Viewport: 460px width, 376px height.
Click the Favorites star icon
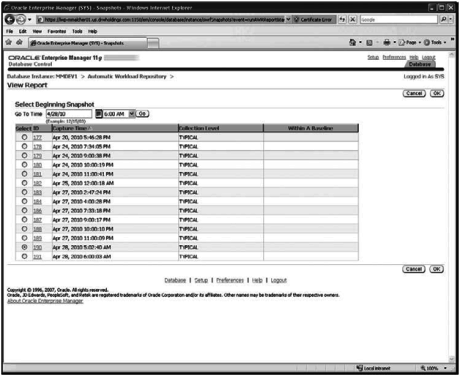point(9,42)
